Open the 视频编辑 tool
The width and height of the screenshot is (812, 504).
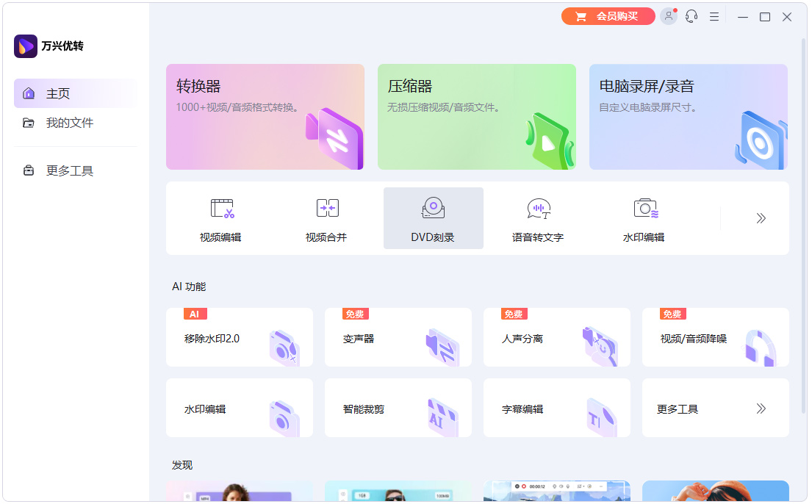[222, 218]
